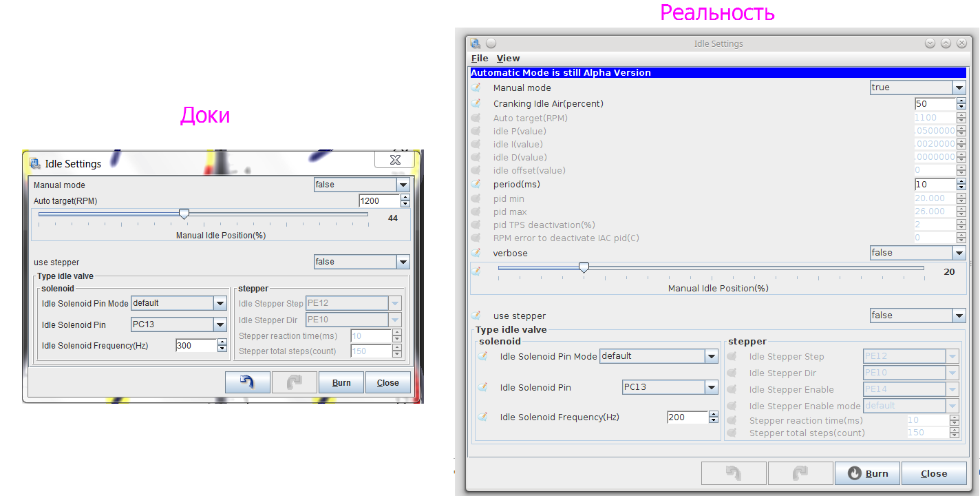This screenshot has width=980, height=496.
Task: Click the down arrow of the 200 Hz frequency spinner
Action: point(713,420)
